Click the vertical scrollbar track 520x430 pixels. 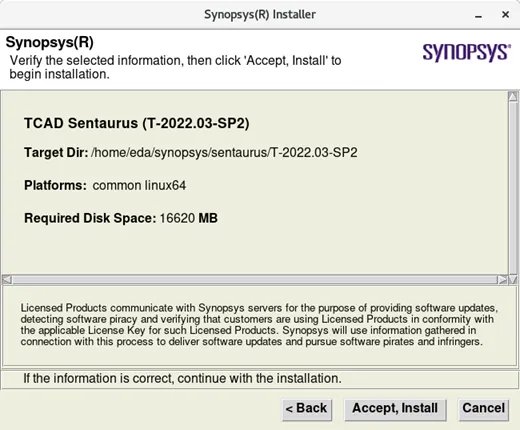tap(513, 188)
